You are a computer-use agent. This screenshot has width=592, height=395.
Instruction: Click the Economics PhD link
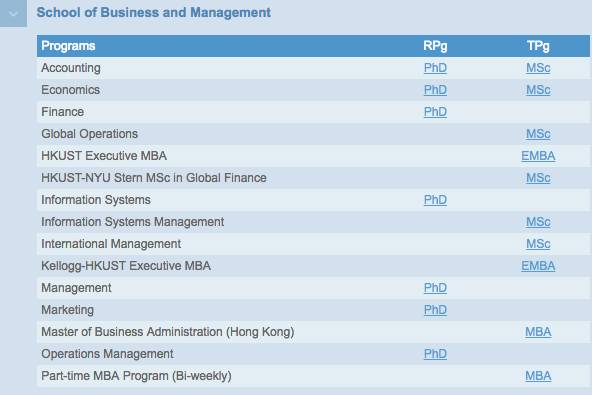coord(435,90)
